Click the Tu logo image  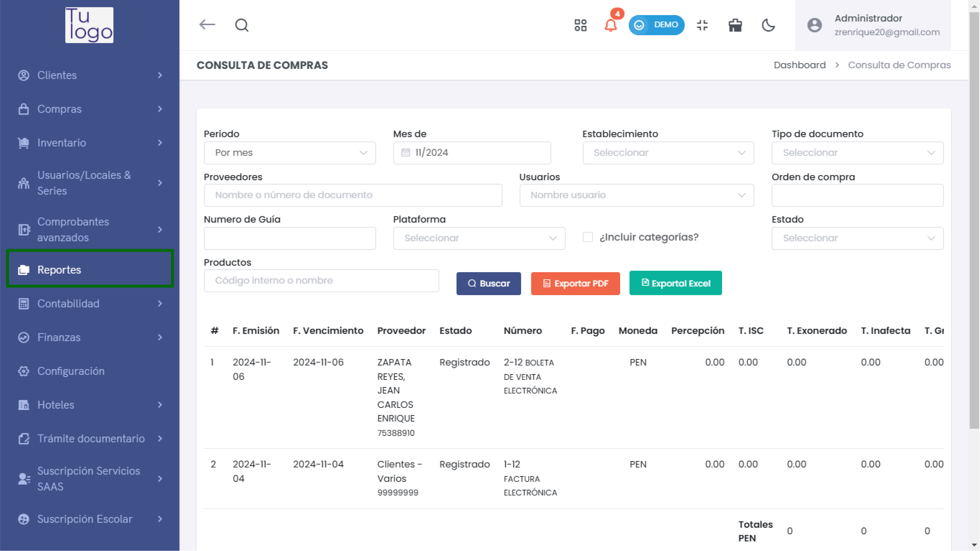pos(89,25)
